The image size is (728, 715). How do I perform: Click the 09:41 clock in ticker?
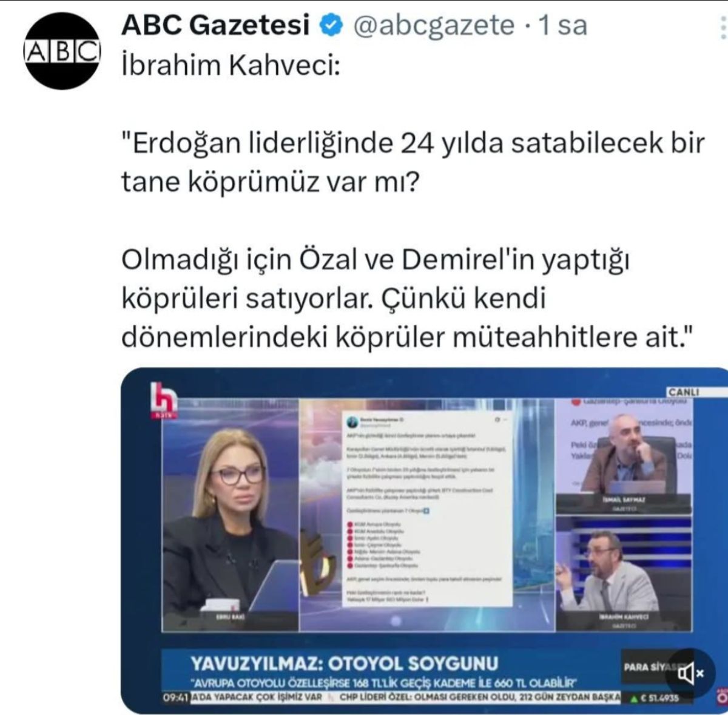176,697
